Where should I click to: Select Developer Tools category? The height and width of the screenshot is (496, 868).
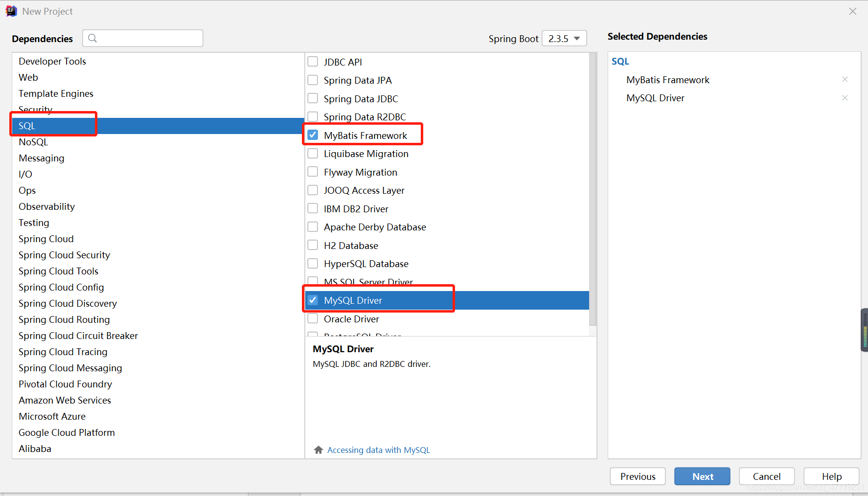158,61
